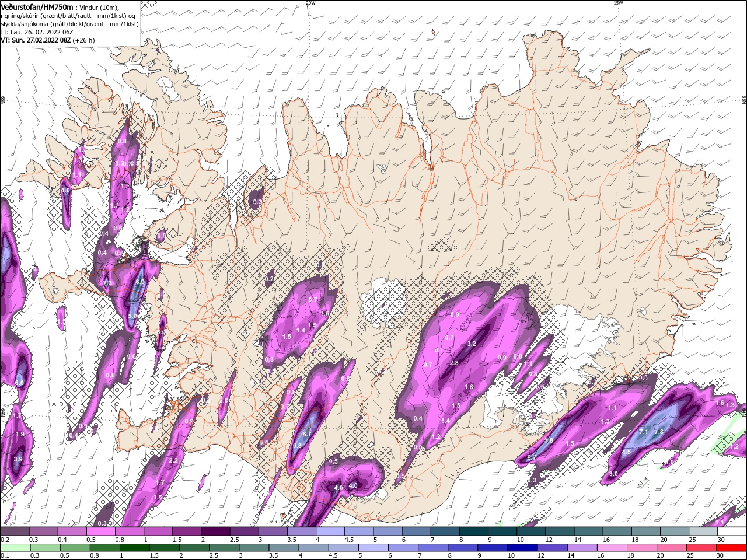
Task: Click the red swatch ending the rain legend
Action: coord(731,548)
